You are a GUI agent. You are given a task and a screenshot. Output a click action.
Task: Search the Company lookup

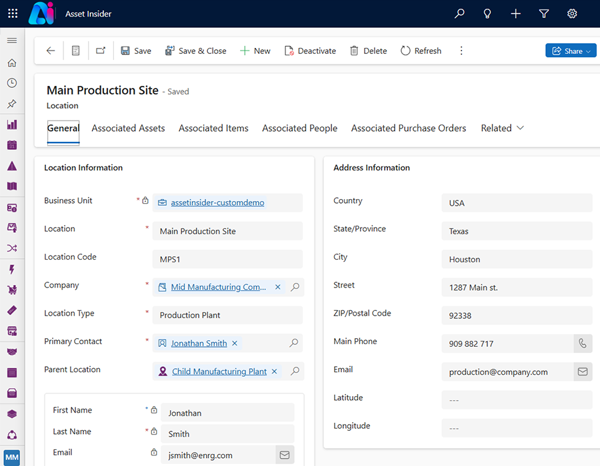pos(295,287)
